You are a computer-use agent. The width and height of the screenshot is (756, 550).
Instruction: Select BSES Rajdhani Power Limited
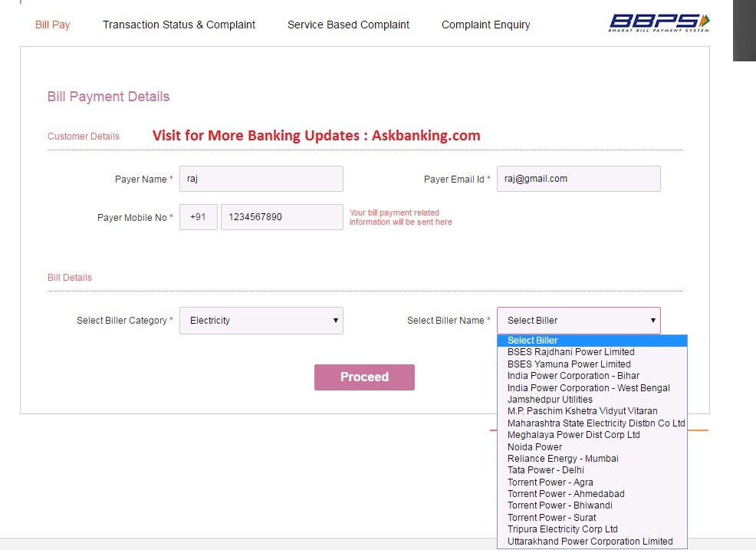coord(592,352)
